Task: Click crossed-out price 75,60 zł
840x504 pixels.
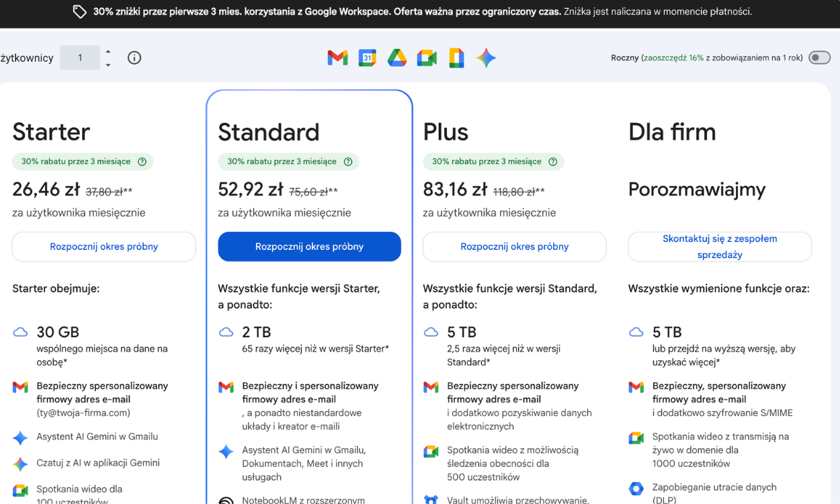Action: coord(308,192)
